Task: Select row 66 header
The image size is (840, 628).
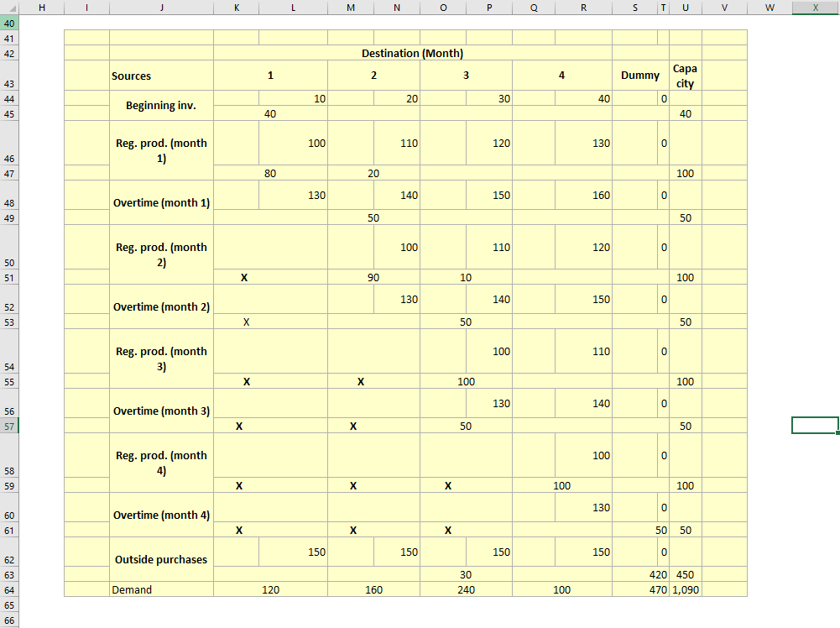Action: 9,620
